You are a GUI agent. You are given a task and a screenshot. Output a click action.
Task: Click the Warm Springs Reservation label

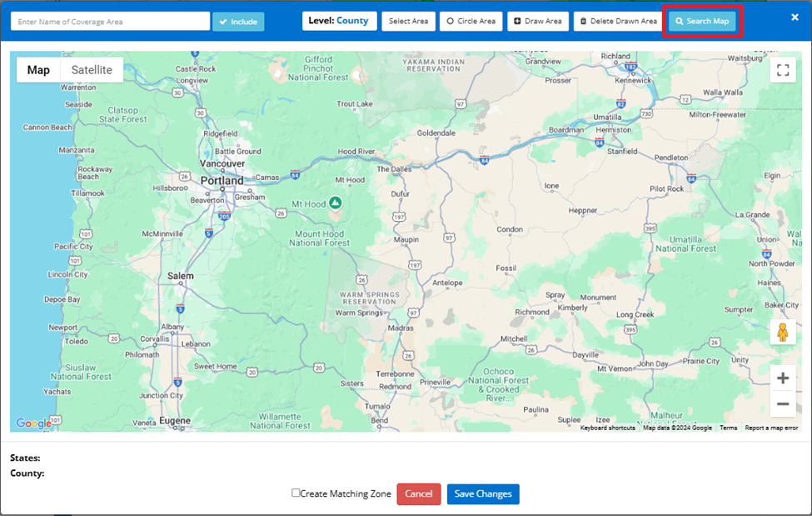tap(370, 298)
